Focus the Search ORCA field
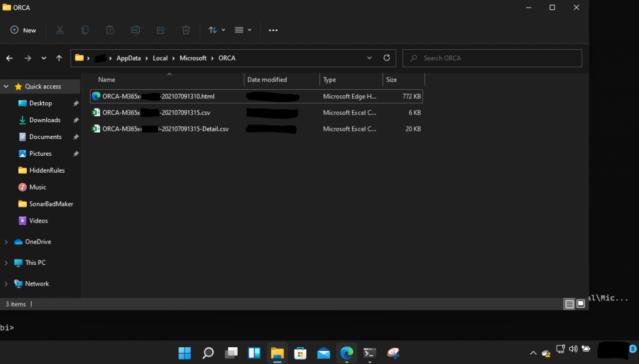Viewport: 639px width, 364px height. pos(492,58)
